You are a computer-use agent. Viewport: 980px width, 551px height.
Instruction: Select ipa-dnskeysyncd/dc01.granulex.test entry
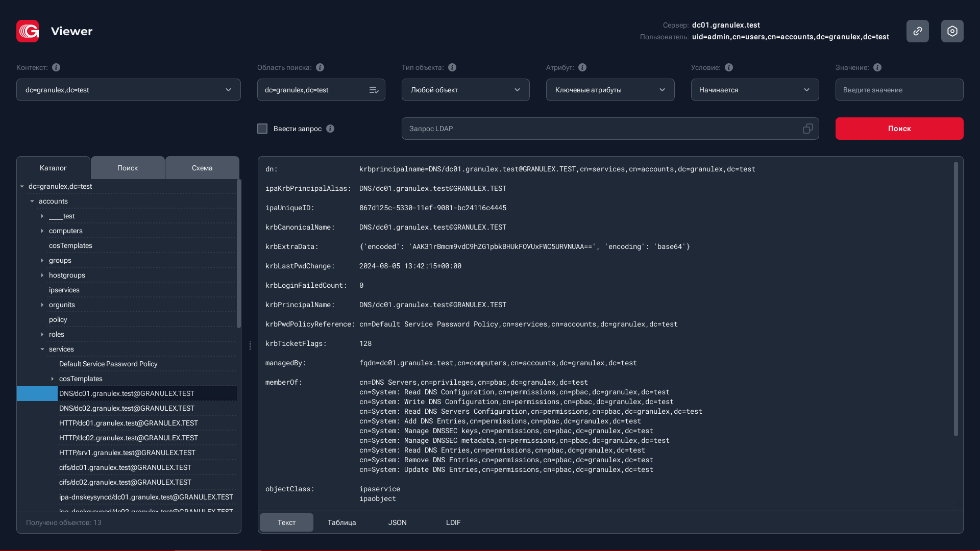(x=146, y=497)
